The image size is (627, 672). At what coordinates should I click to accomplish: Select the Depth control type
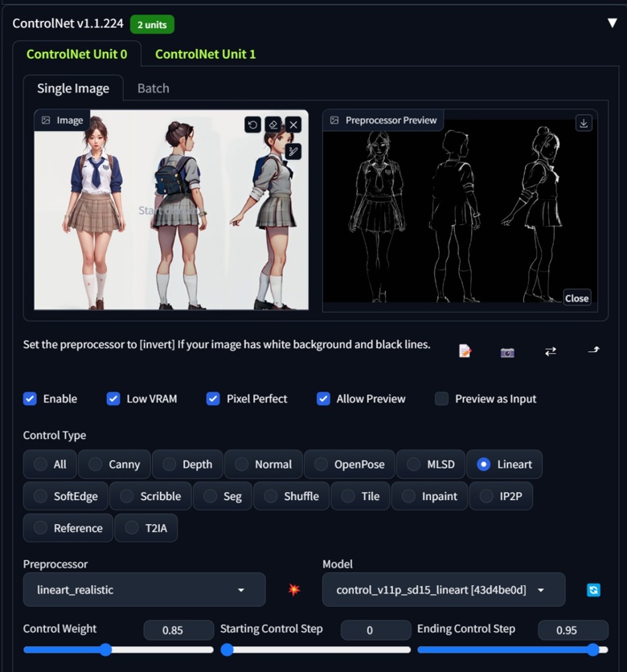pos(187,464)
